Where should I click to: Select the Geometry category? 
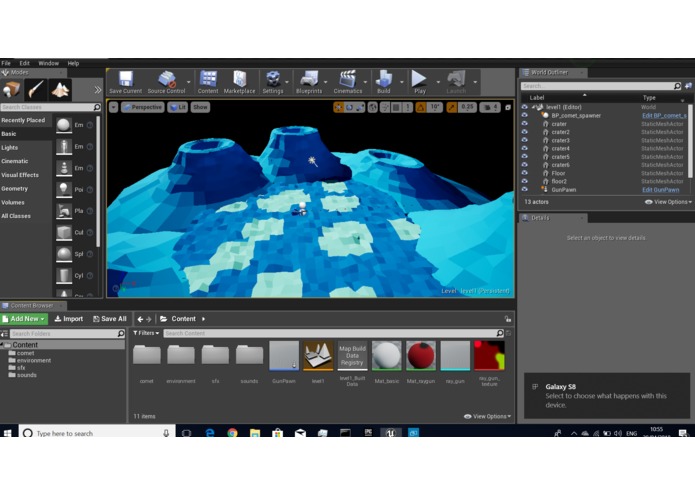pos(26,189)
